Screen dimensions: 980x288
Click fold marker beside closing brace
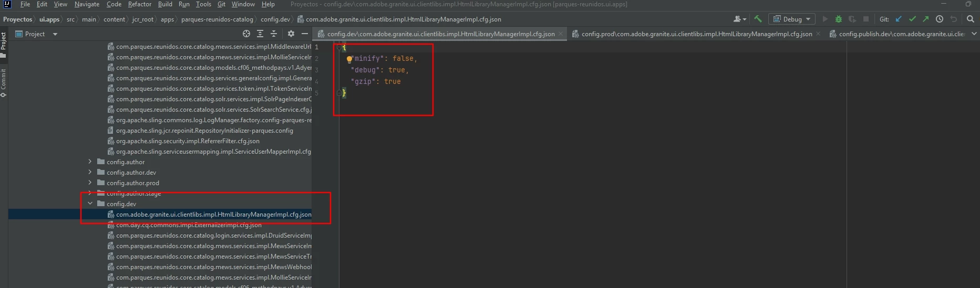339,93
